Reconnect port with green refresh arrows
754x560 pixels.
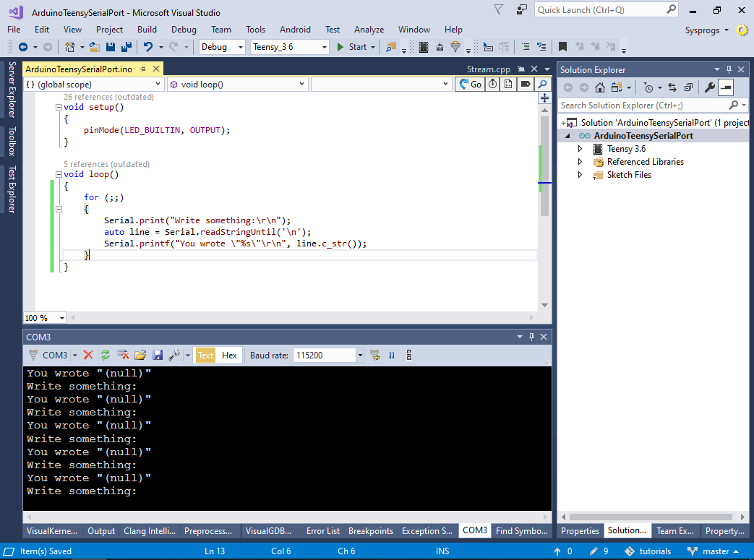coord(106,356)
